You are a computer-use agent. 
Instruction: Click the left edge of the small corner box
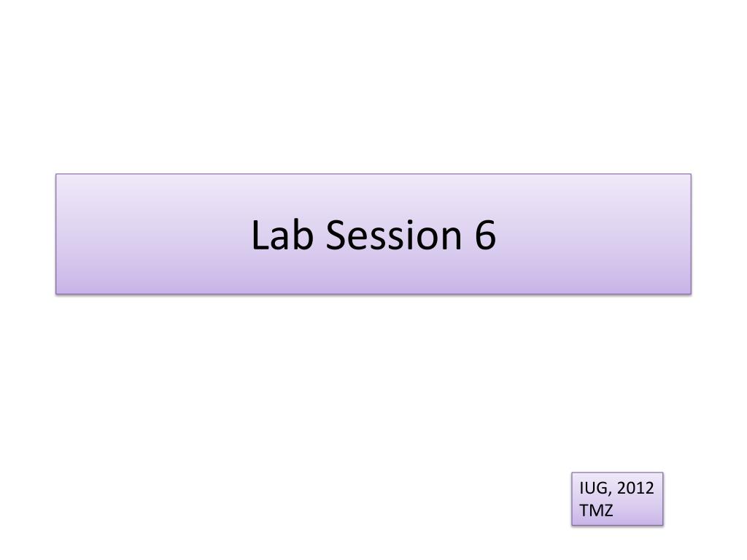[572, 499]
